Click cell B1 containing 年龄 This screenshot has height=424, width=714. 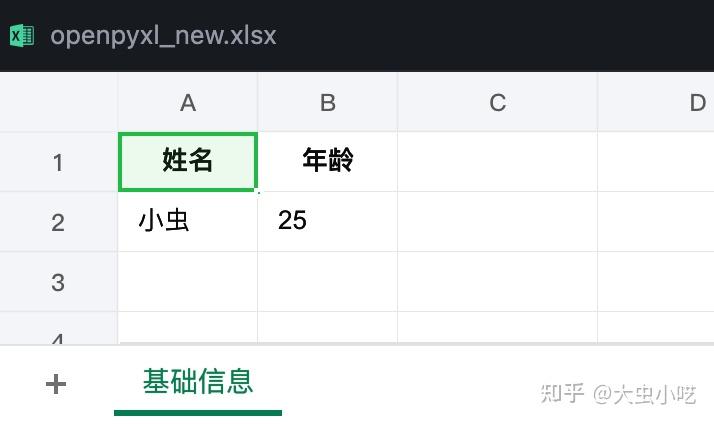click(x=327, y=162)
